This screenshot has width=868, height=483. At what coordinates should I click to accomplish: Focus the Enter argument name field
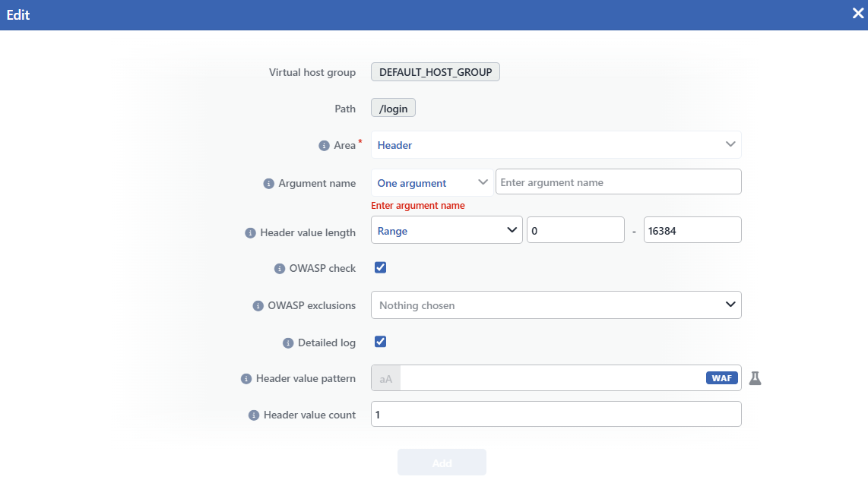click(619, 182)
